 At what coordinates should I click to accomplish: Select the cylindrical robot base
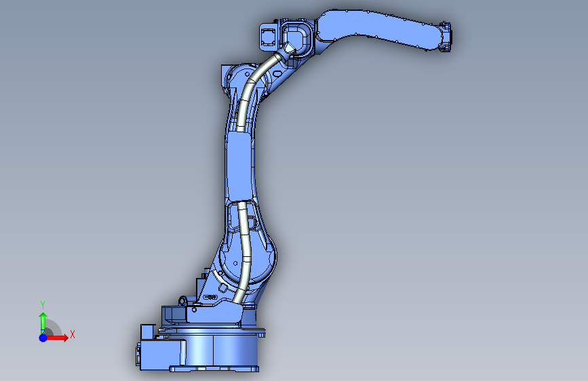[221, 349]
